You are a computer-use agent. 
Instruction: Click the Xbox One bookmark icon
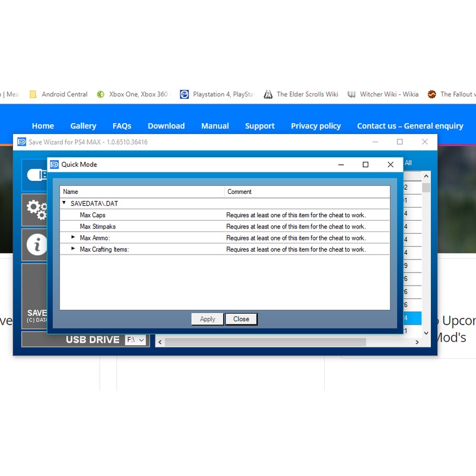click(x=101, y=94)
